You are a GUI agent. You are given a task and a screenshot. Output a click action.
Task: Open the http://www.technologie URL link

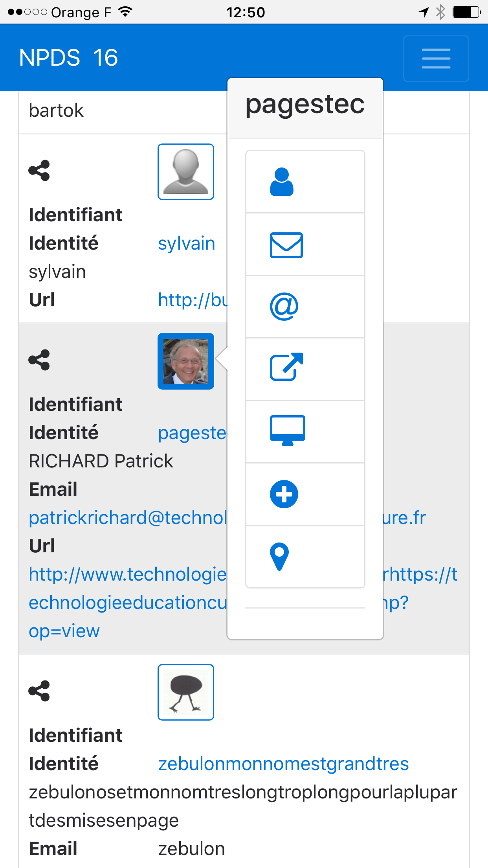point(128,574)
